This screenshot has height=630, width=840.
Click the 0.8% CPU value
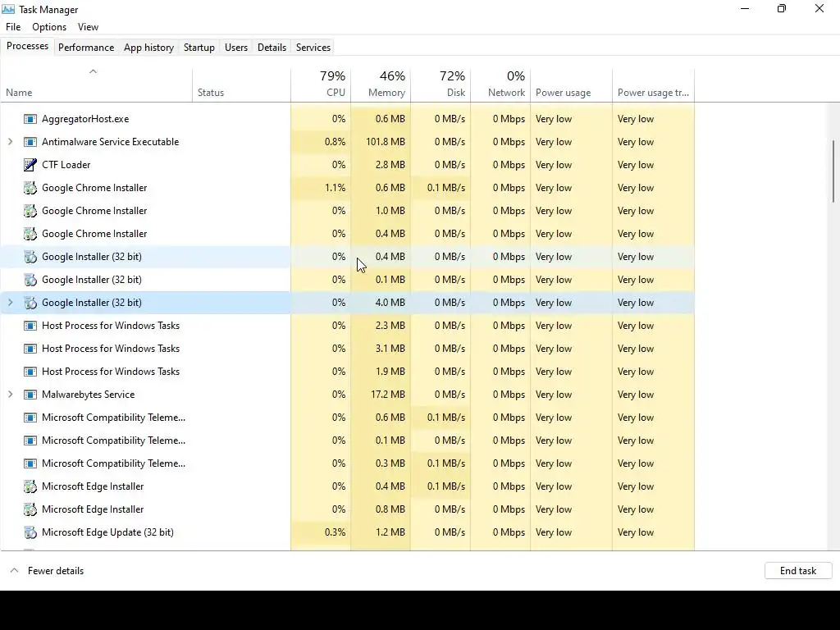coord(335,142)
